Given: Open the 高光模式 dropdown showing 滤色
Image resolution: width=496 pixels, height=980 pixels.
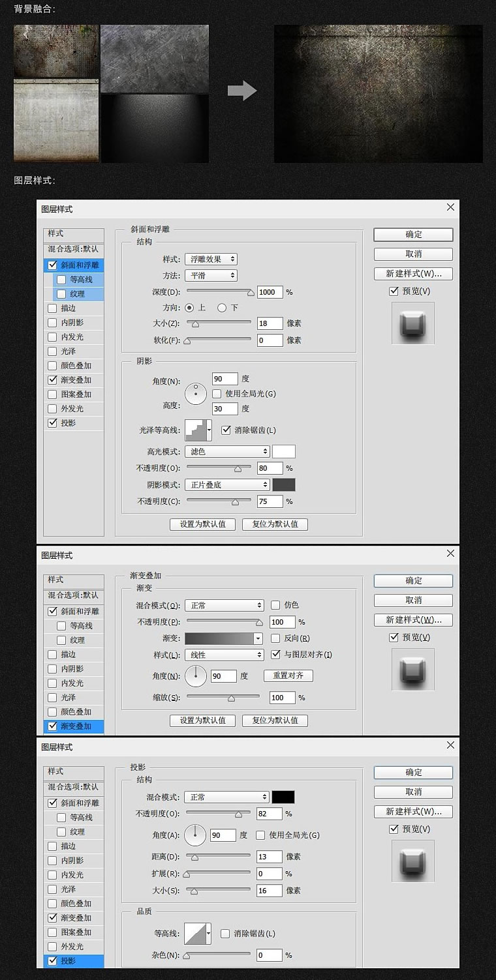Looking at the screenshot, I should pos(227,451).
